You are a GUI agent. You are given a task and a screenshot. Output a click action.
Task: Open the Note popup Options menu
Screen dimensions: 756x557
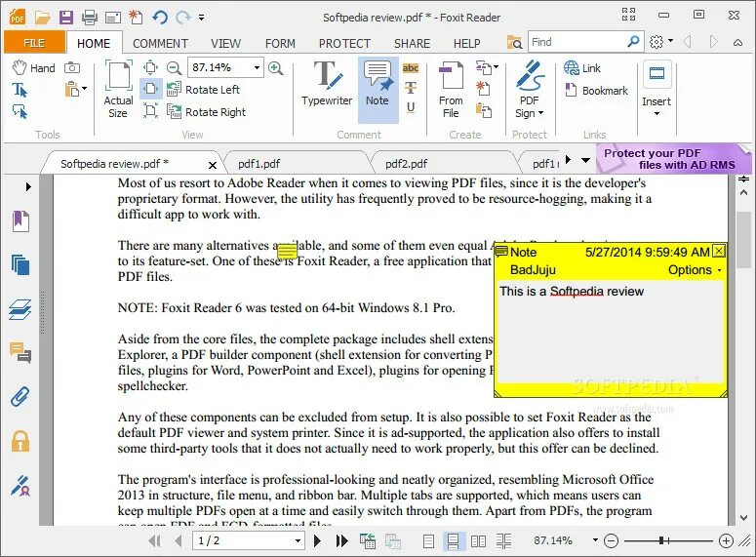coord(695,270)
